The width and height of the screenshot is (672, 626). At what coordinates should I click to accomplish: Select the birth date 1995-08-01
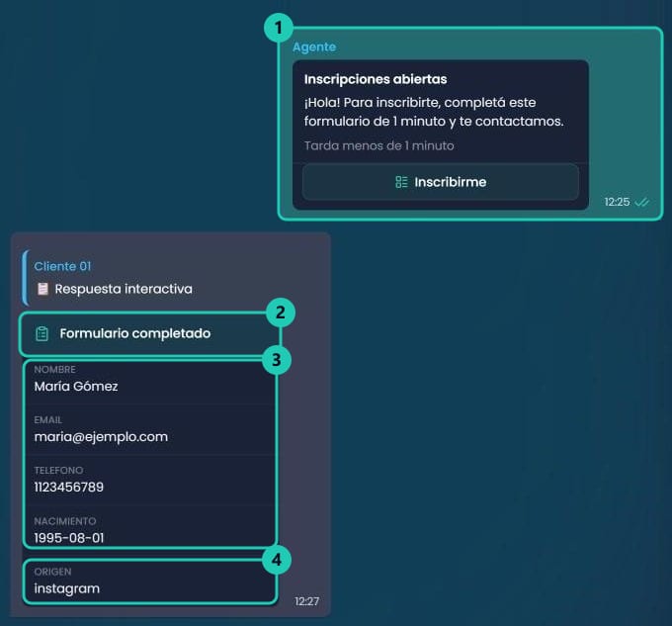tap(69, 538)
